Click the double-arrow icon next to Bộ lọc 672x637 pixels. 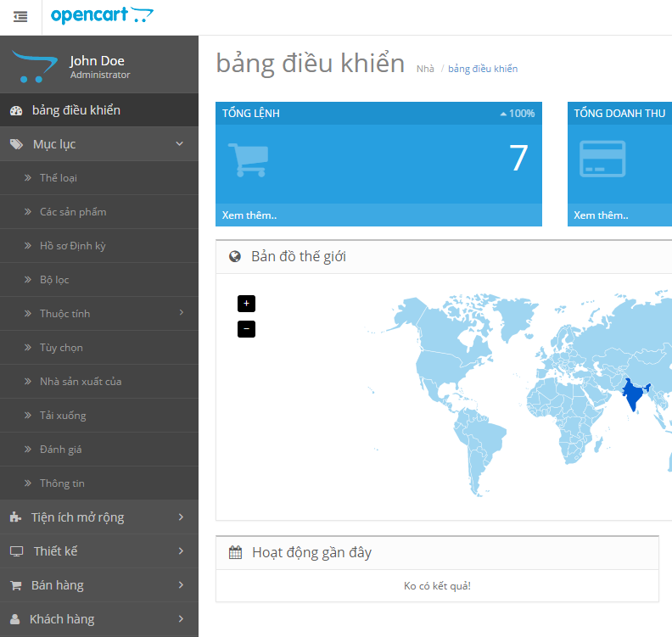(28, 280)
